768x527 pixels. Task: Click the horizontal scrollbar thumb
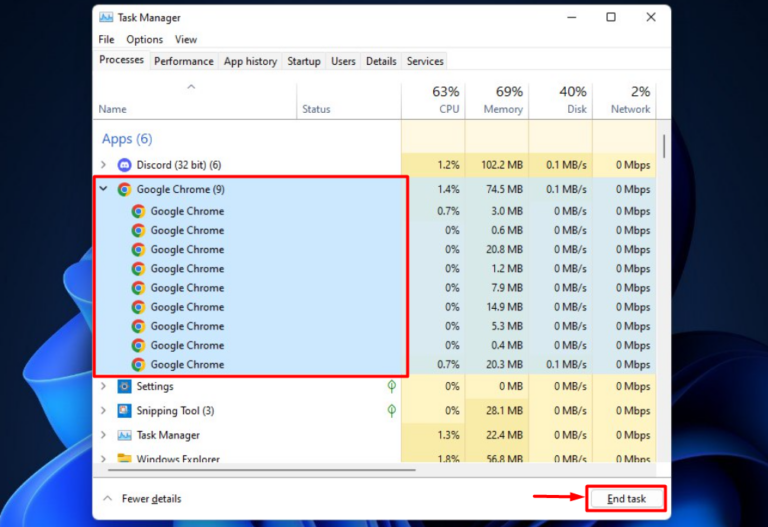[262, 470]
